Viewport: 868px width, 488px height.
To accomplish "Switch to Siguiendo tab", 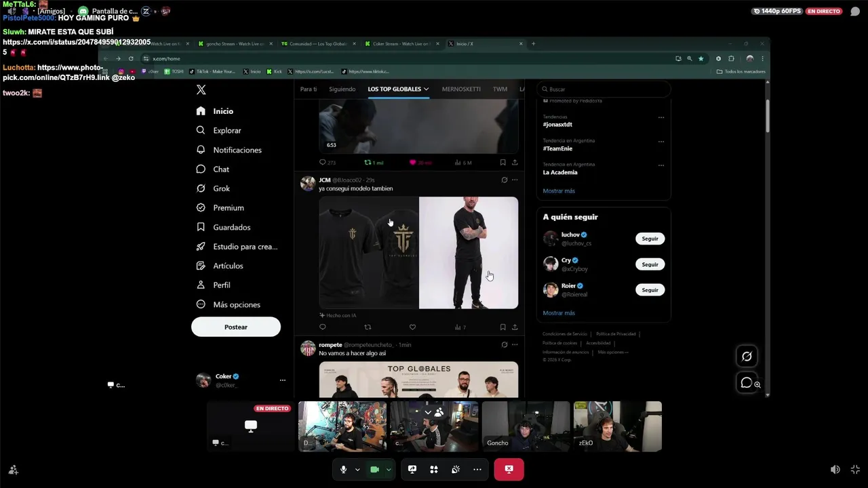I will tap(342, 89).
